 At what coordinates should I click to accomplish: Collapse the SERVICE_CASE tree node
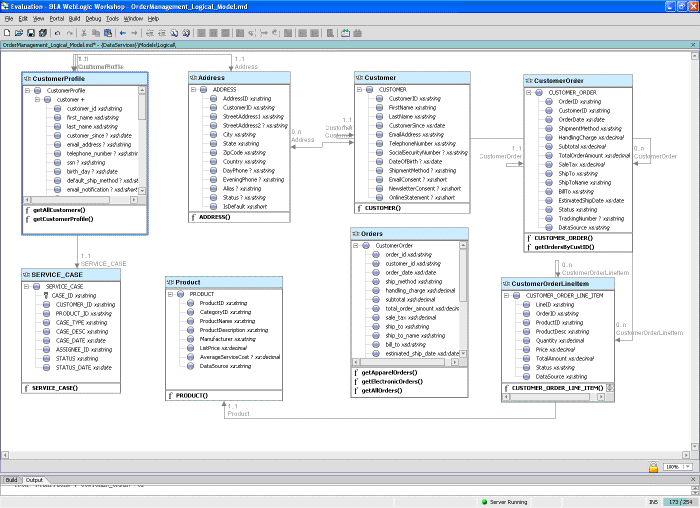coord(27,287)
